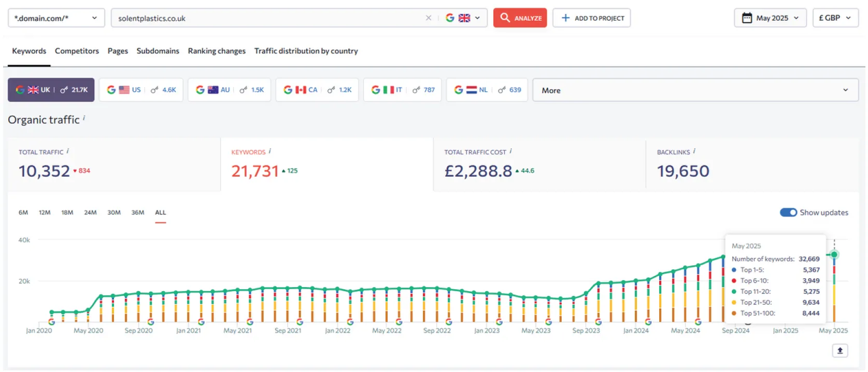Set chart range to ALL

(161, 212)
